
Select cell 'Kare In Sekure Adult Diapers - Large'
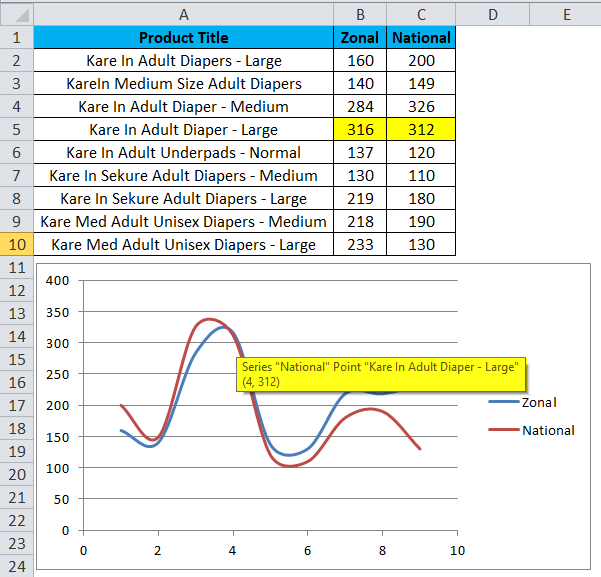[184, 199]
